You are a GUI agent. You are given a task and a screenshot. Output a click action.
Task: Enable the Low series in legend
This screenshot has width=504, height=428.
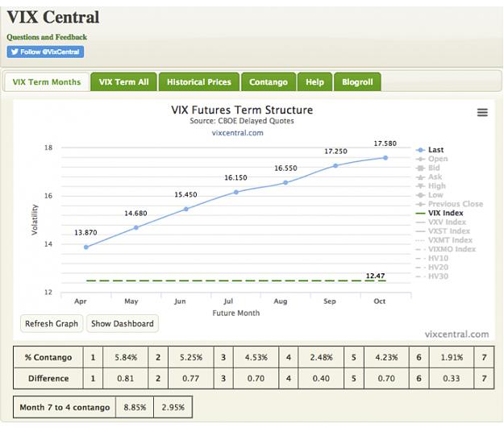click(x=430, y=195)
